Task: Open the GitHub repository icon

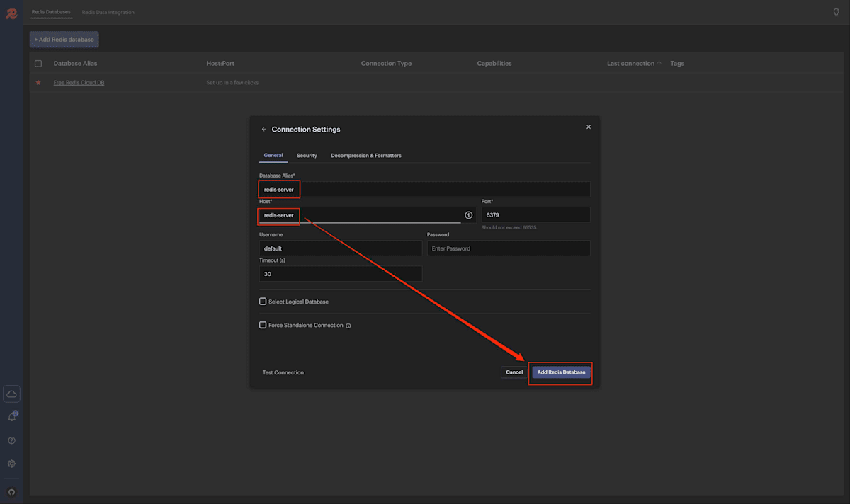Action: pos(11,492)
